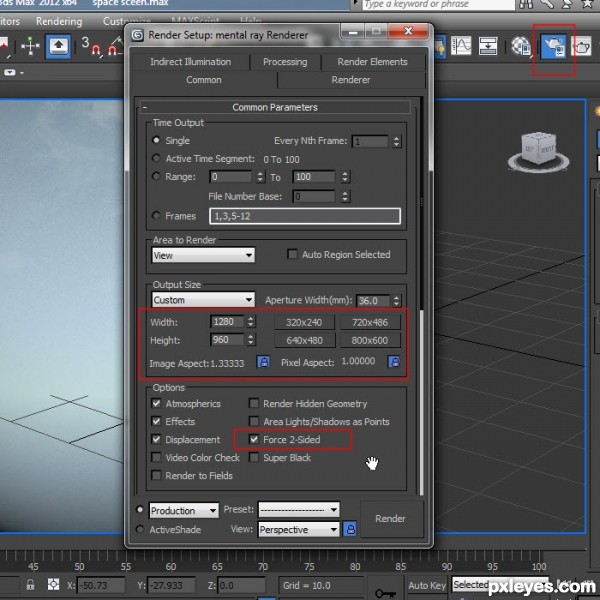The width and height of the screenshot is (600, 600).
Task: Click the Render button
Action: pos(391,518)
